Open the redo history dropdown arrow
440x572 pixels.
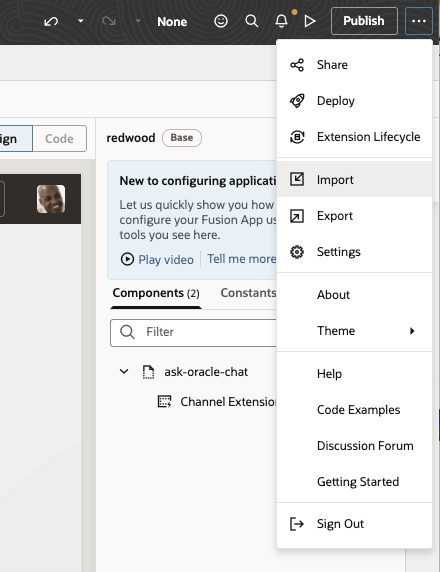coord(138,21)
